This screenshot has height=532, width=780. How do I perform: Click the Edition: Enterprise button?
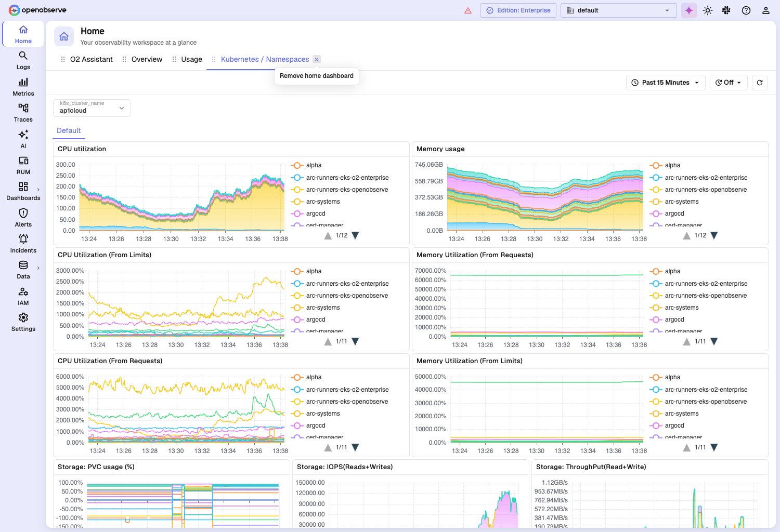point(518,10)
